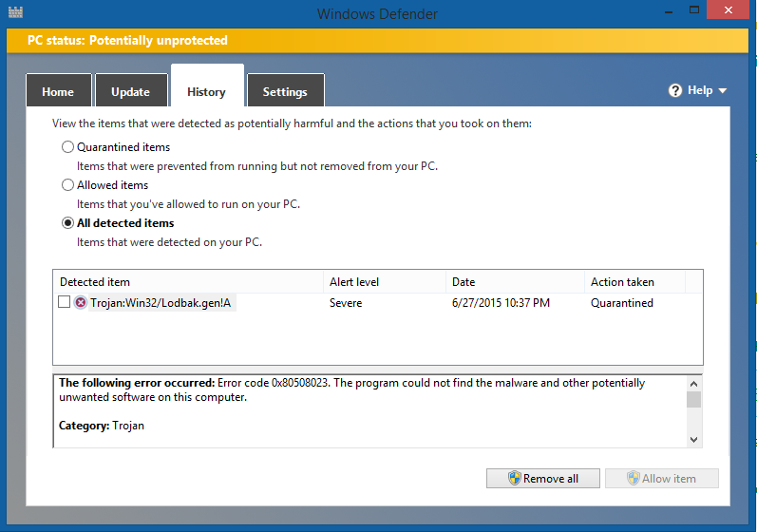Select the Trojan:Win32/Lodbak.gen!A row text
757x532 pixels.
click(161, 303)
